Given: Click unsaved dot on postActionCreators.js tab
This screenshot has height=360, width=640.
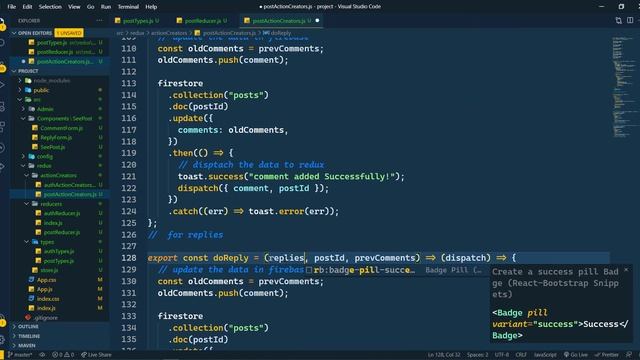Looking at the screenshot, I should click(318, 20).
